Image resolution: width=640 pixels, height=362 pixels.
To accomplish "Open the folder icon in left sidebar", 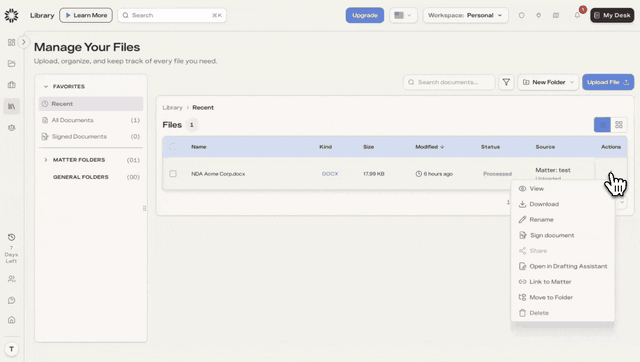I will point(11,64).
